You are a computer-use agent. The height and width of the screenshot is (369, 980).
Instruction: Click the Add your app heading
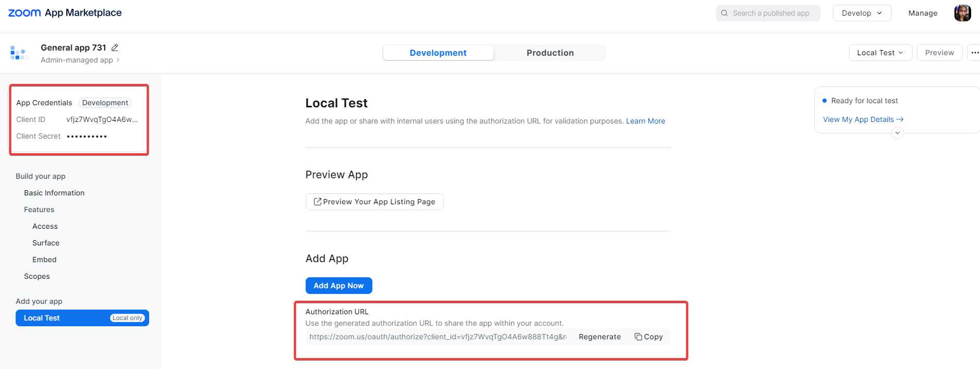[x=39, y=301]
